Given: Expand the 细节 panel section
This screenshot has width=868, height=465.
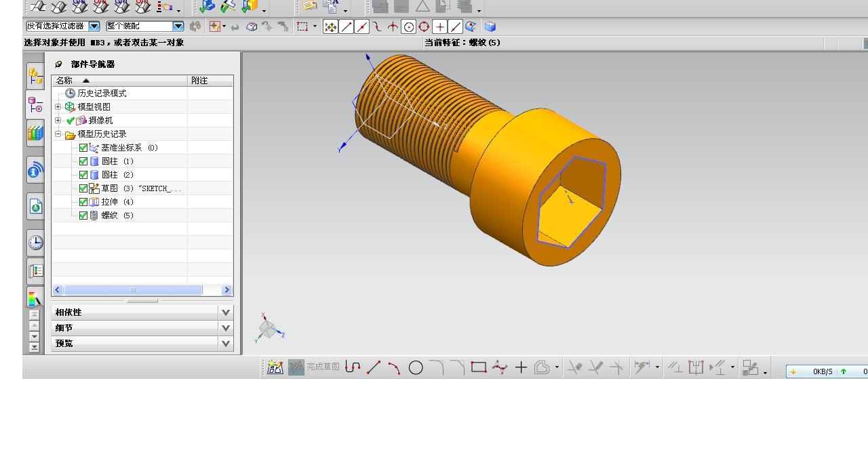Looking at the screenshot, I should (x=226, y=328).
